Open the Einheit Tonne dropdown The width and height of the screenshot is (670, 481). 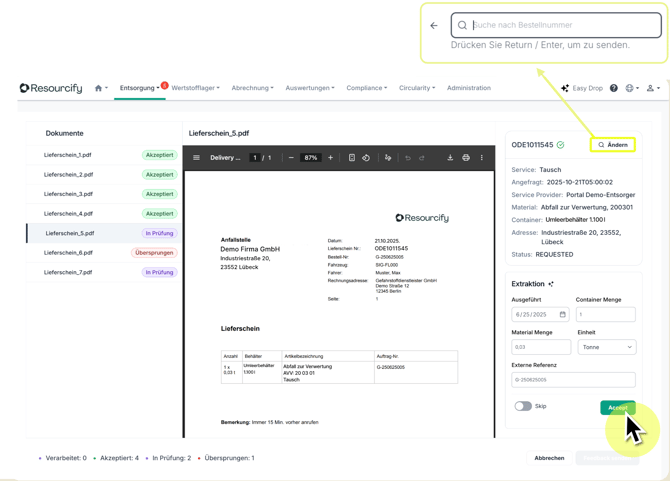pyautogui.click(x=606, y=347)
